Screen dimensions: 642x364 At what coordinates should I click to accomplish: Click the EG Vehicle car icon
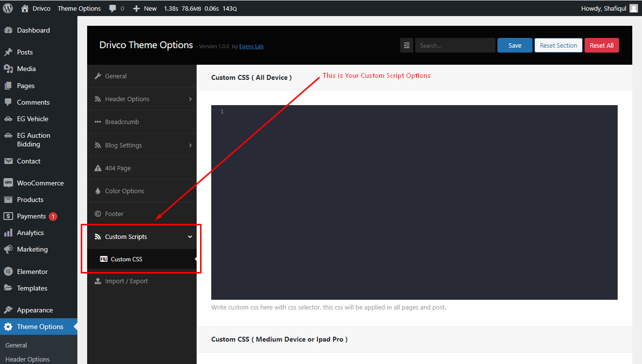[x=8, y=119]
